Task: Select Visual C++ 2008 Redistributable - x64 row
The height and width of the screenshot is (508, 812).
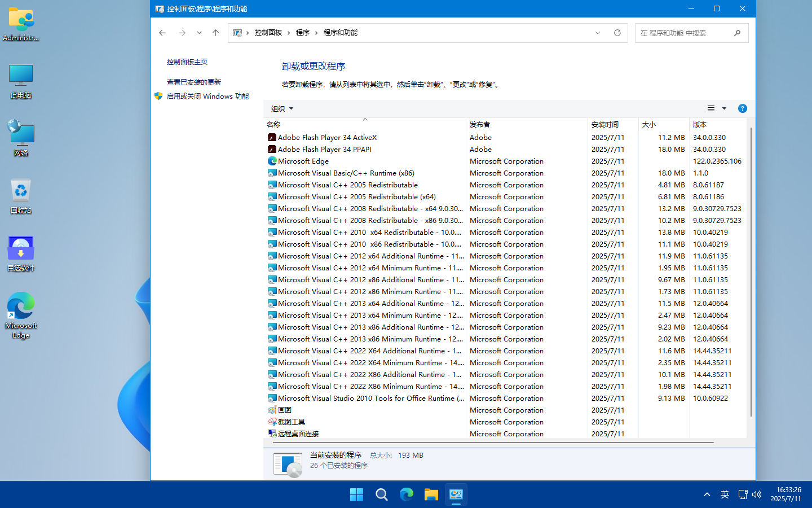Action: [505, 208]
